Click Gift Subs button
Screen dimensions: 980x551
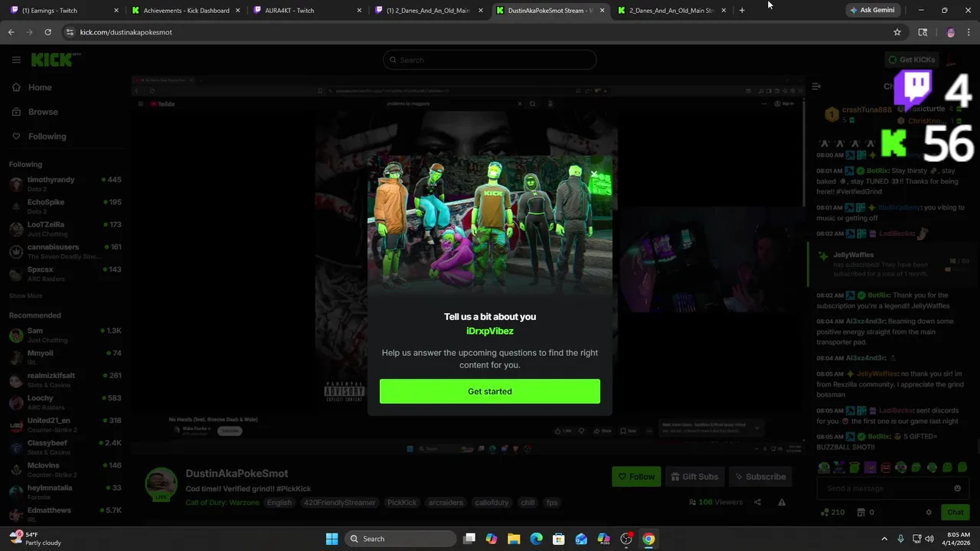[x=694, y=477]
